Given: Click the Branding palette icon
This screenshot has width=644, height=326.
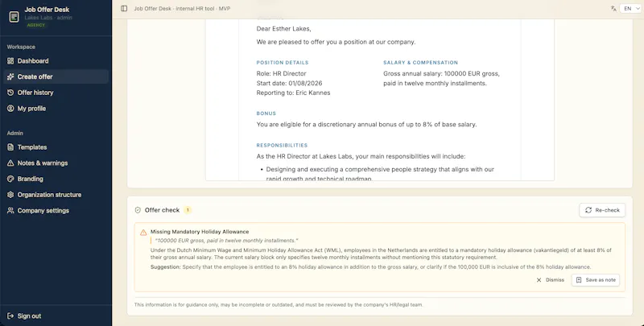Looking at the screenshot, I should coord(10,179).
